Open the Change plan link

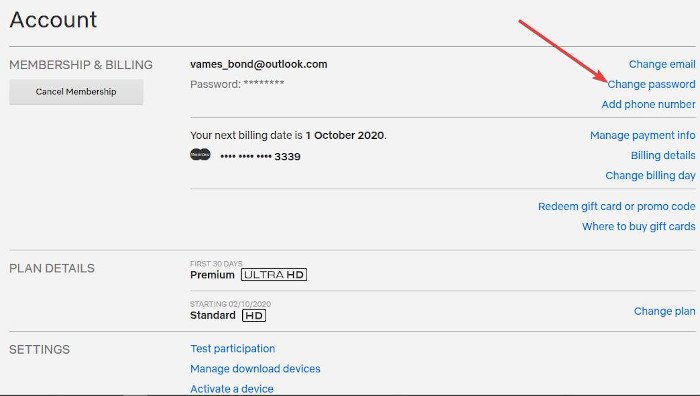[x=664, y=311]
